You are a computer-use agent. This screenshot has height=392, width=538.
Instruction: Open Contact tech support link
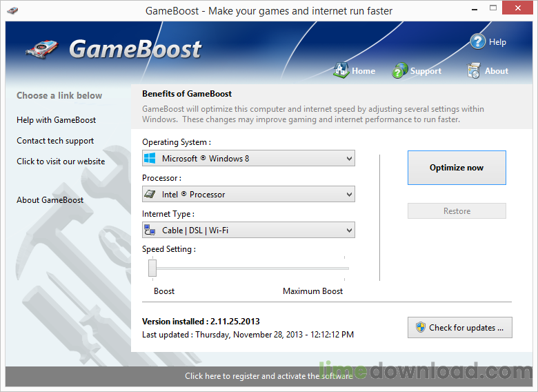55,141
